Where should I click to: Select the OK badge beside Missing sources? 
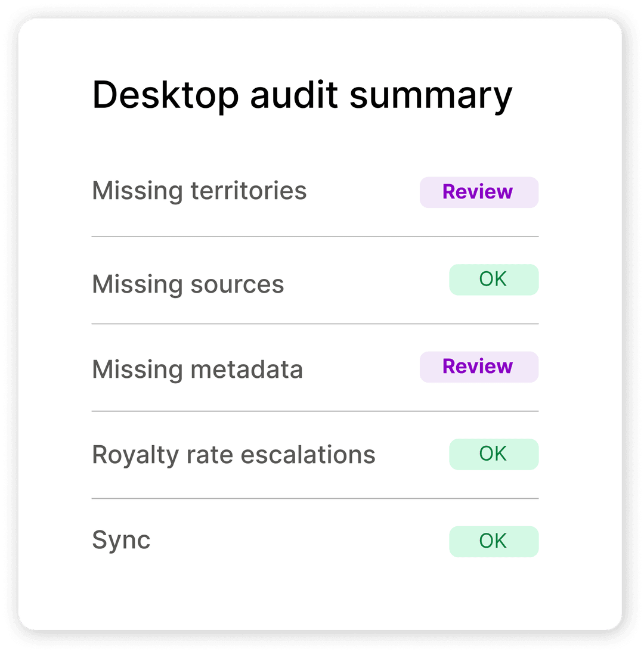pyautogui.click(x=494, y=280)
